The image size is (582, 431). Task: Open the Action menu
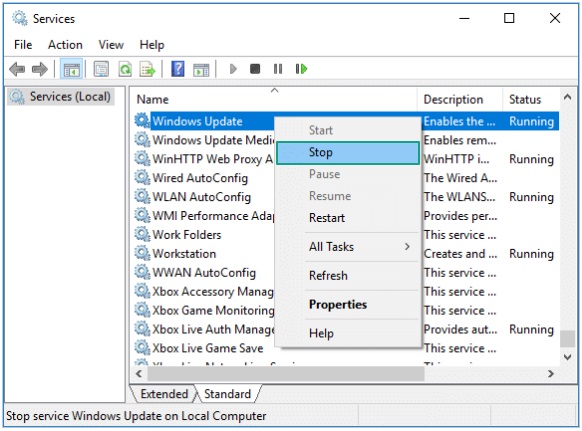(x=65, y=45)
